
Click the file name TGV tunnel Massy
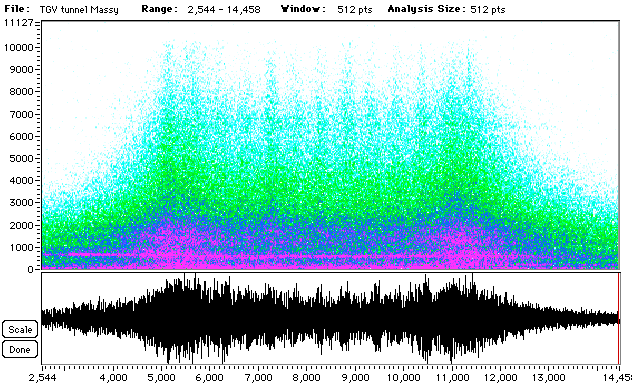79,10
